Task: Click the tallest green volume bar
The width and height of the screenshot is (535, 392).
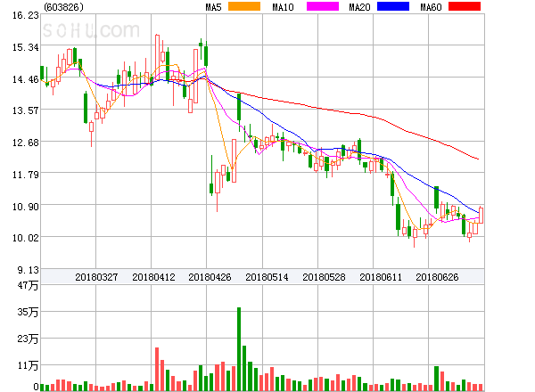Action: pyautogui.click(x=239, y=349)
